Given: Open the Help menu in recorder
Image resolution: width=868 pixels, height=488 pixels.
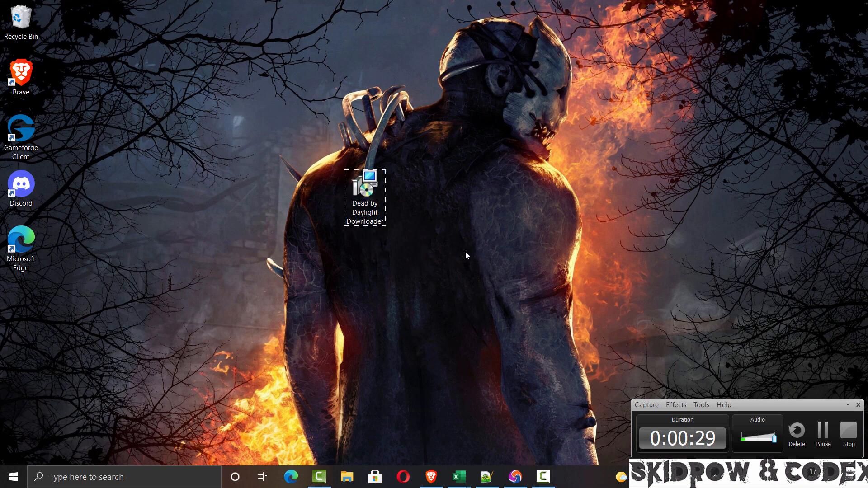Looking at the screenshot, I should click(723, 405).
